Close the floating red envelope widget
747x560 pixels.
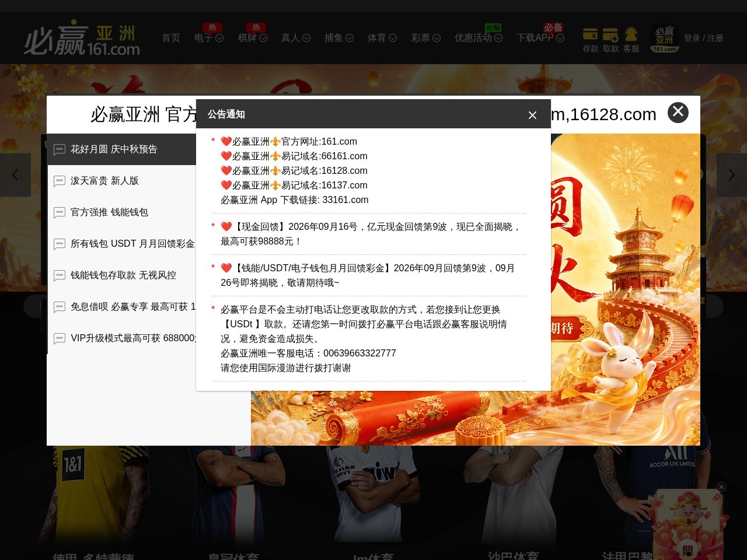(721, 487)
